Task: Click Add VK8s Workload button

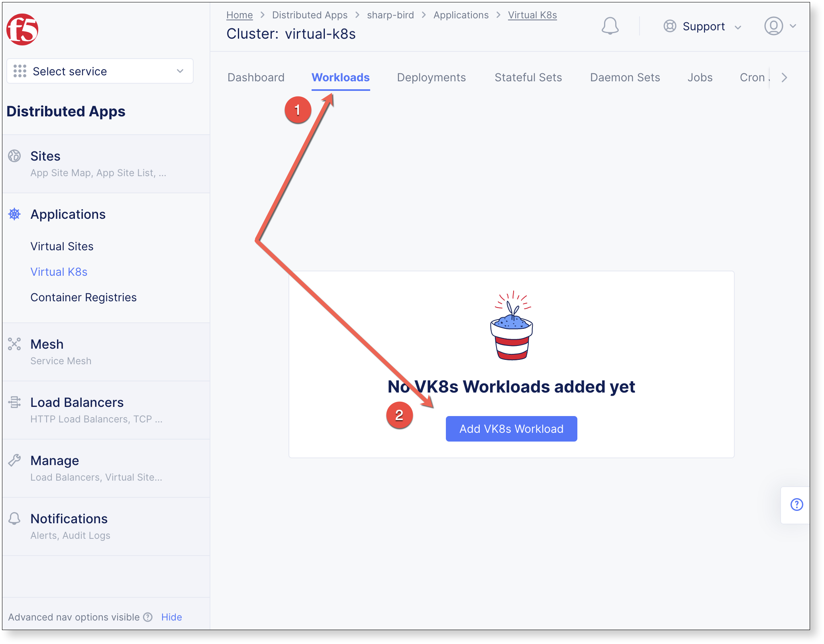Action: coord(511,429)
